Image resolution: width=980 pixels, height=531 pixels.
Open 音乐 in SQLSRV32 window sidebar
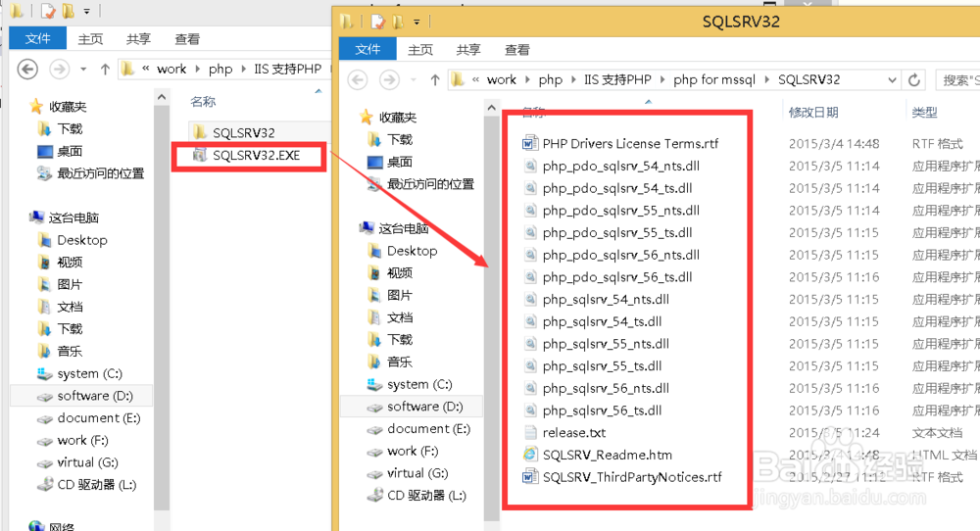(x=400, y=362)
